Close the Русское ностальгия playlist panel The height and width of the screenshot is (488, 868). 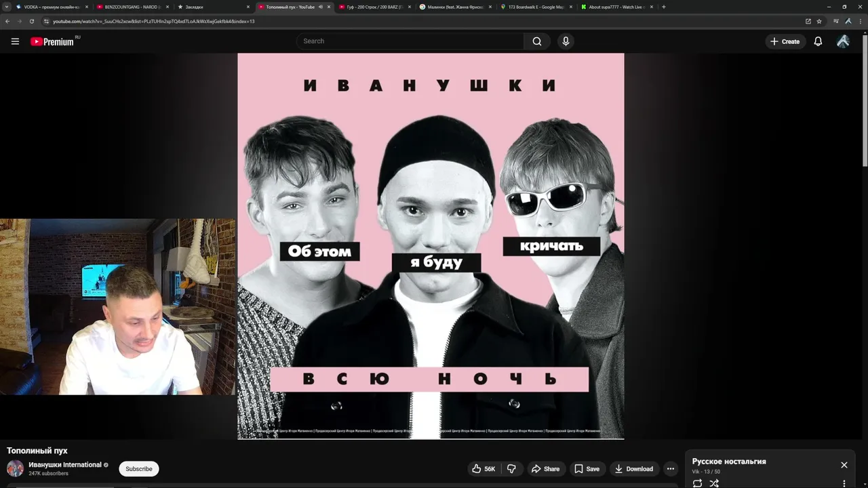pos(844,465)
